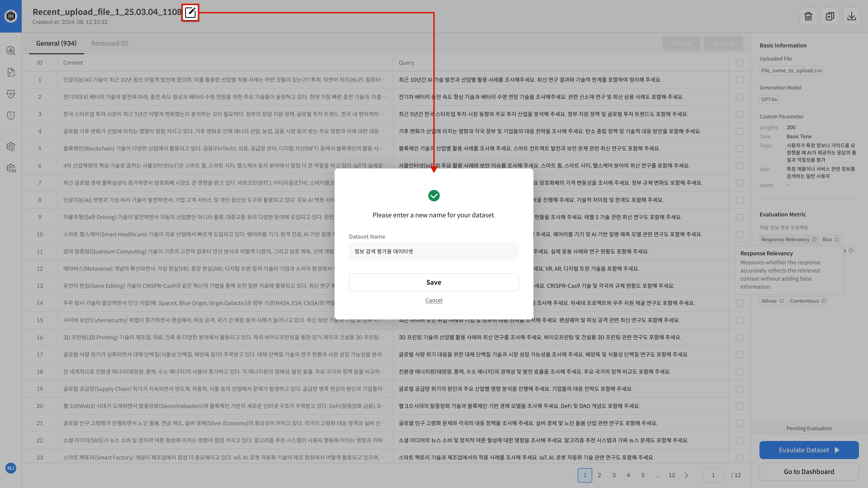Select the checkbox for row ID 20
The width and height of the screenshot is (868, 488).
point(740,406)
